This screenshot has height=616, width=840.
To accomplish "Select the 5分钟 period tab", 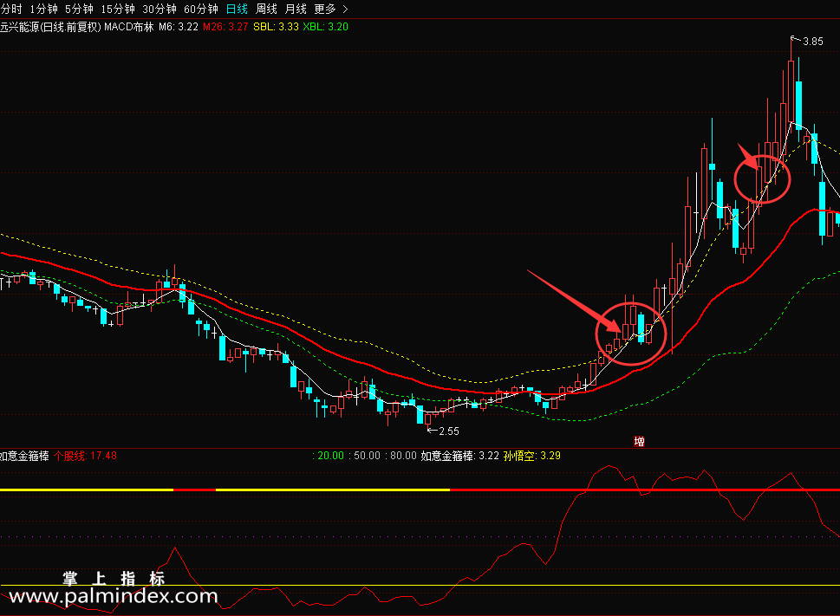I will [79, 10].
